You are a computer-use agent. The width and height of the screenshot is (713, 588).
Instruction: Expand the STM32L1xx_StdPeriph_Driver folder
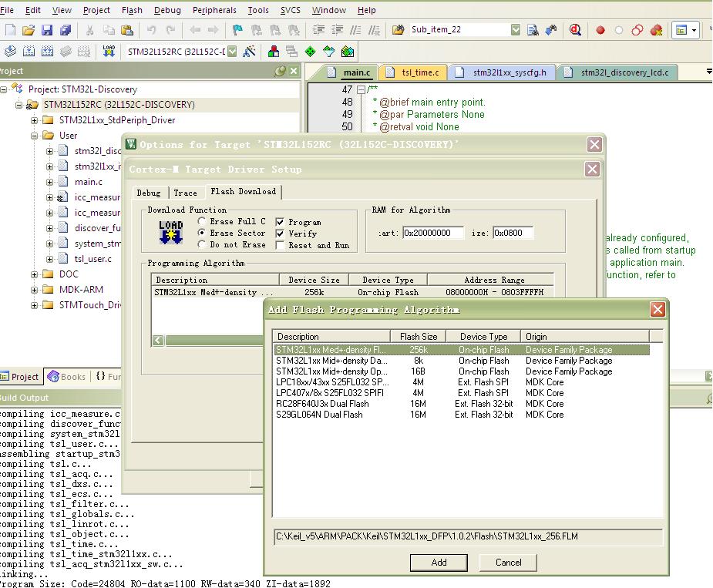pyautogui.click(x=34, y=120)
